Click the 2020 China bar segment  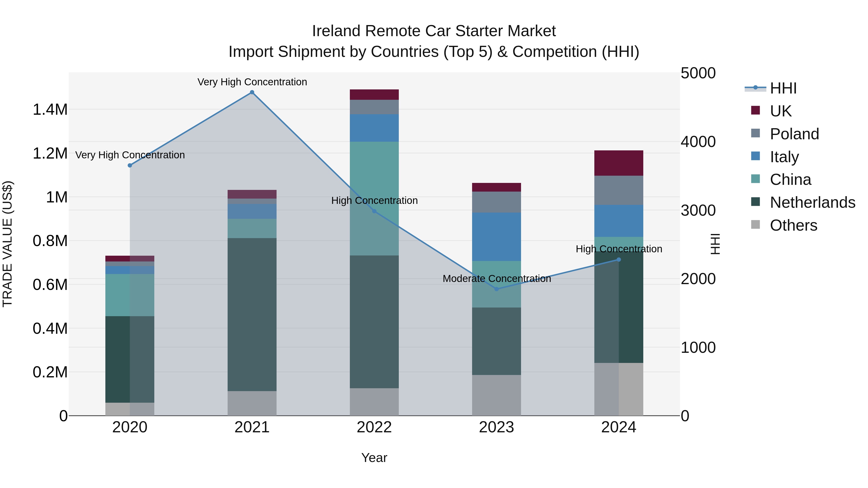point(130,295)
